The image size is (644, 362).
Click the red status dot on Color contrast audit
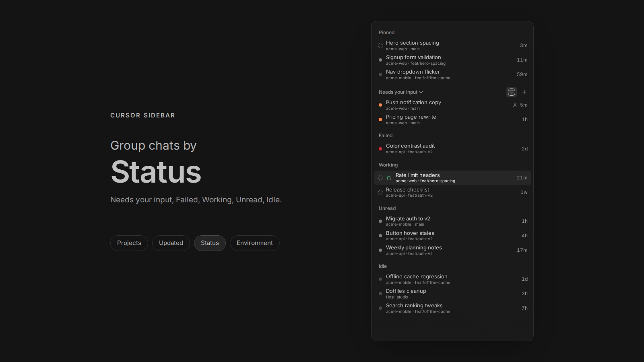click(380, 149)
